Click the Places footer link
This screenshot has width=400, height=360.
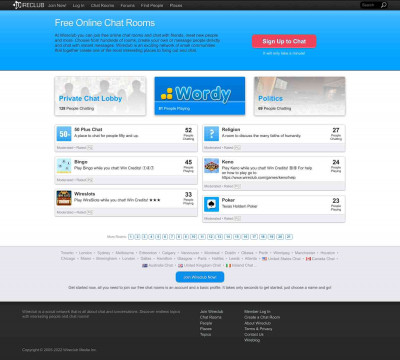coord(206,329)
